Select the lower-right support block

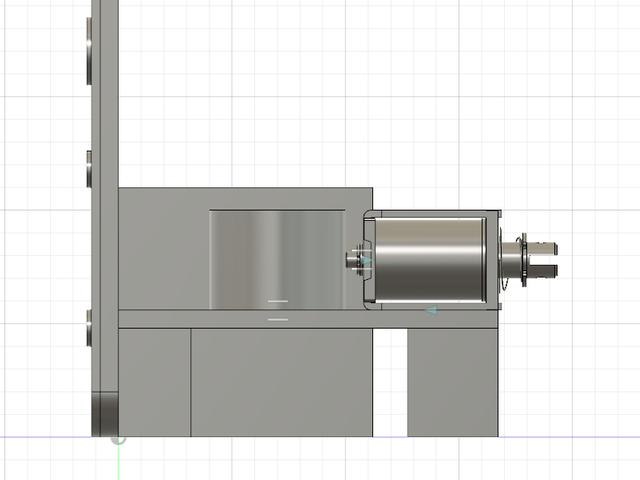(x=452, y=383)
